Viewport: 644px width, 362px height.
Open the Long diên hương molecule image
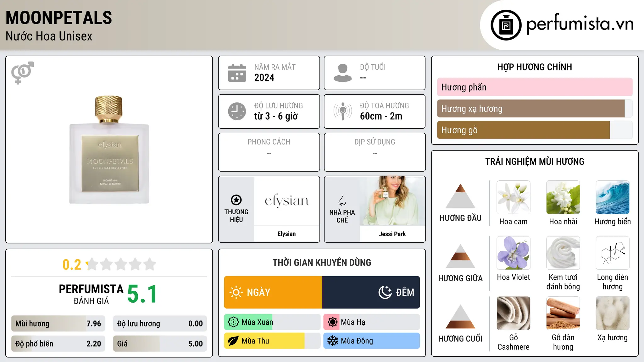(613, 253)
